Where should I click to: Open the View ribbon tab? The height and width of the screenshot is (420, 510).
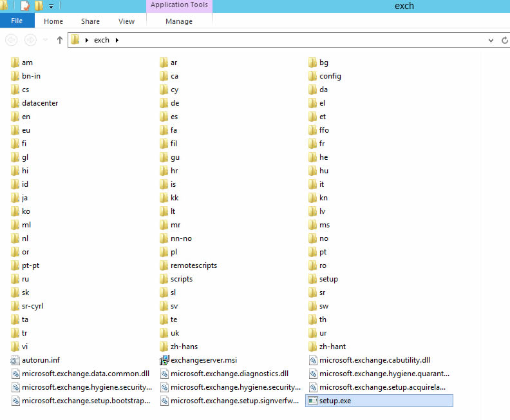(x=126, y=21)
